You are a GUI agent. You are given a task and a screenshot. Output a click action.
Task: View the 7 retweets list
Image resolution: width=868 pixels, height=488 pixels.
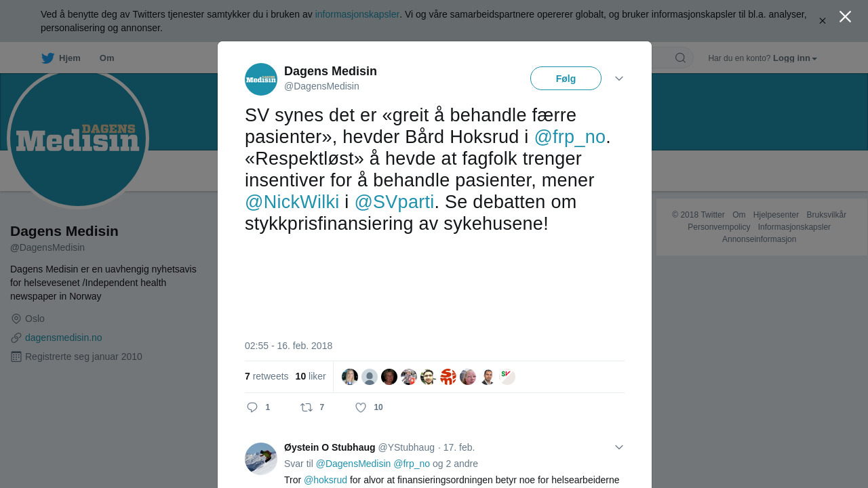point(267,376)
